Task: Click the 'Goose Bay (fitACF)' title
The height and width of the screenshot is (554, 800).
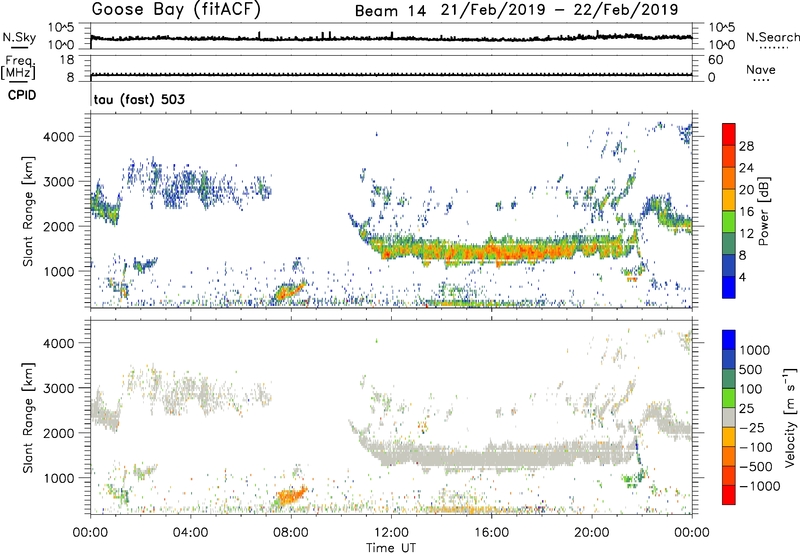Action: (x=176, y=10)
